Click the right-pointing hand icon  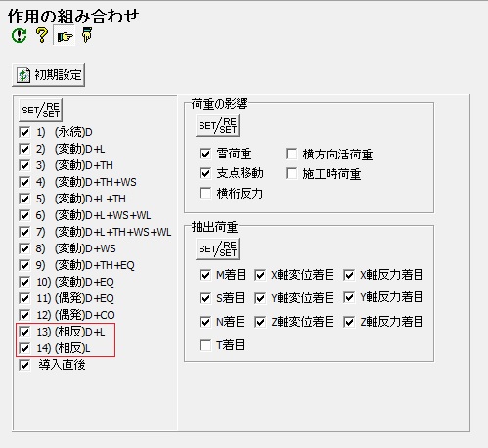pyautogui.click(x=65, y=36)
